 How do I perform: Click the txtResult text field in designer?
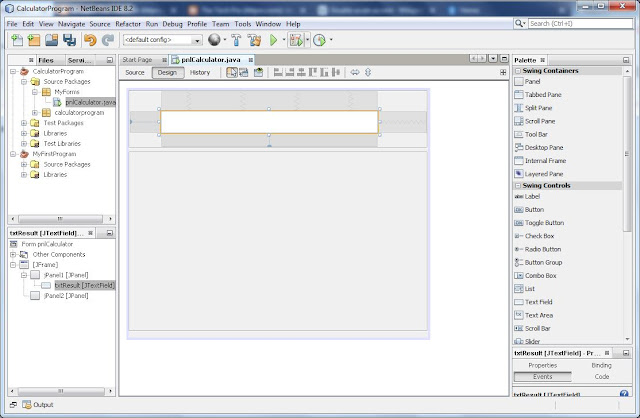click(x=269, y=122)
